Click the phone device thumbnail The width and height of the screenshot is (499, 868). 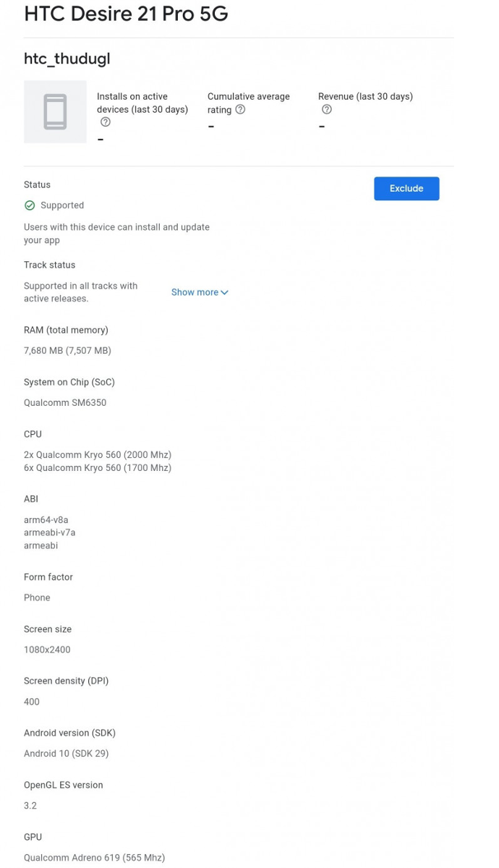(55, 111)
